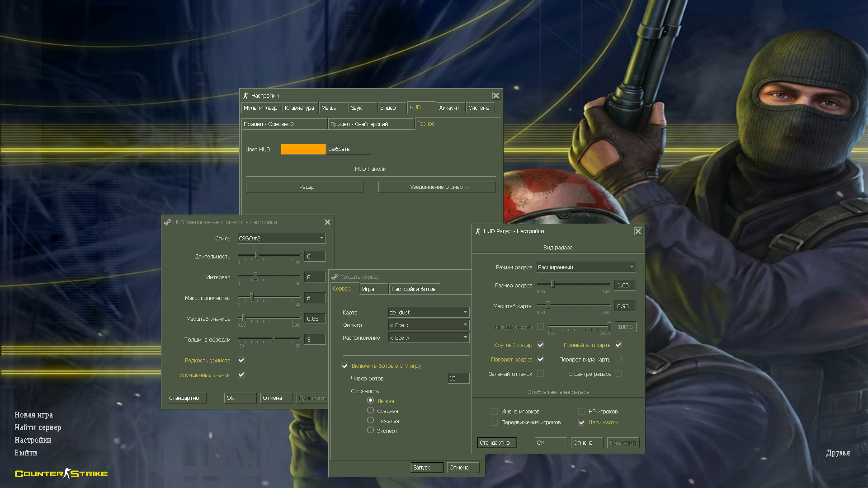
Task: Click the running-man icon in HUD Радар title
Action: 478,231
